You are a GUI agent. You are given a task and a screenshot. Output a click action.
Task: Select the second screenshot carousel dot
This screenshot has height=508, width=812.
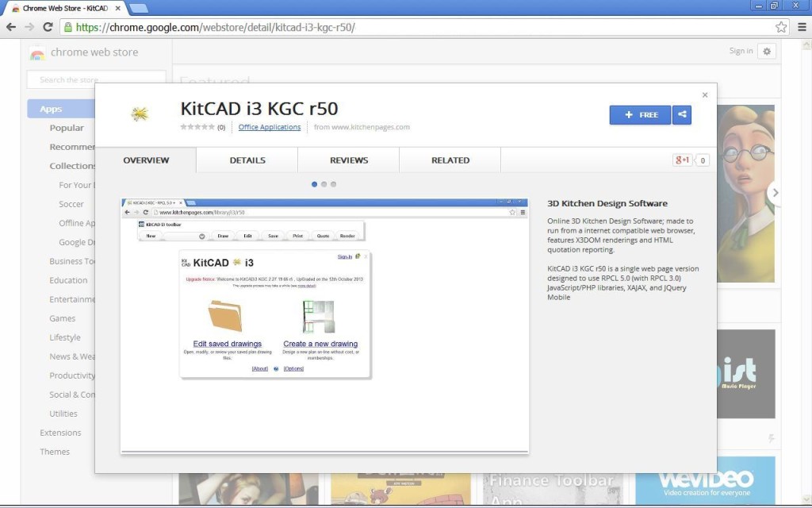324,184
